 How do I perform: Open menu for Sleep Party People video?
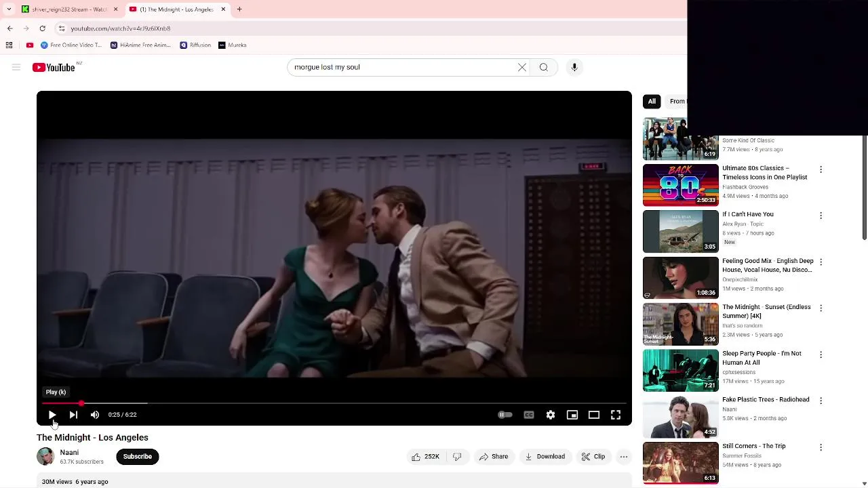821,354
